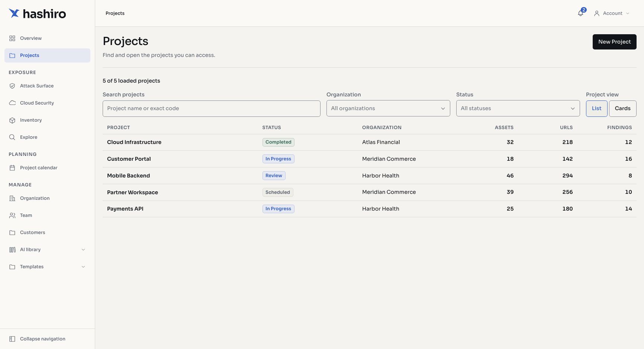Switch project view to List
Image resolution: width=644 pixels, height=349 pixels.
point(596,108)
